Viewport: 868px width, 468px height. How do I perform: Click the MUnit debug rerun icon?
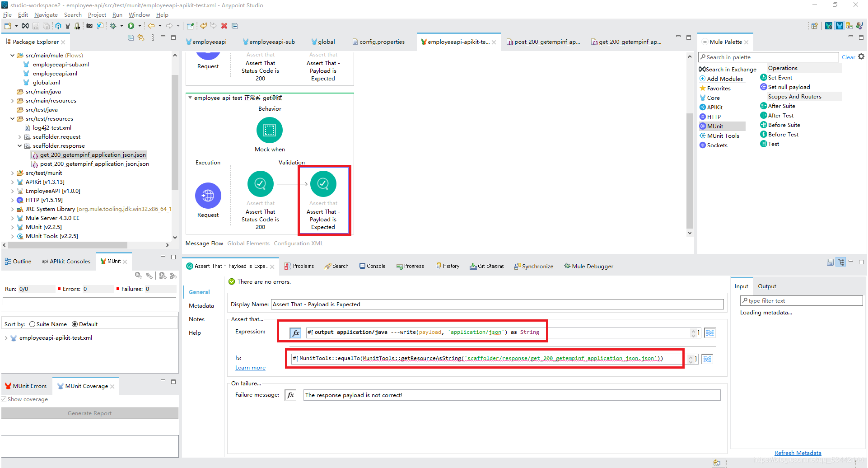tap(149, 276)
